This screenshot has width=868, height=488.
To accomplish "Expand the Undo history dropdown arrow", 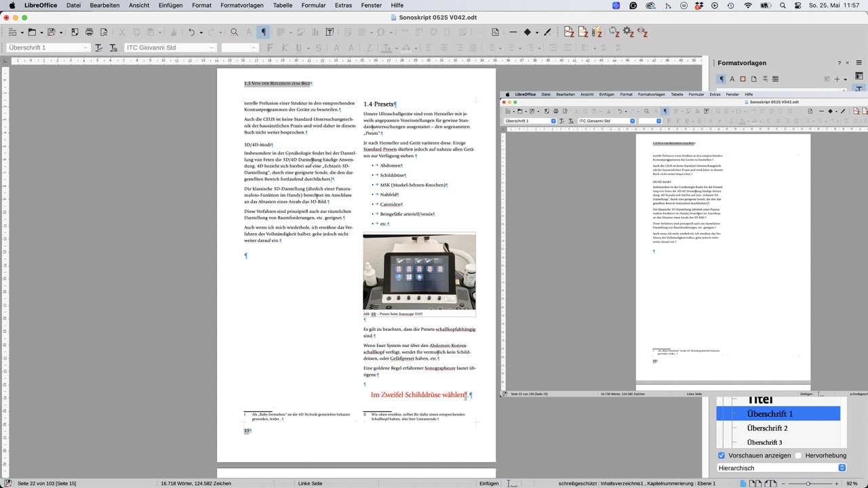I will click(x=201, y=32).
